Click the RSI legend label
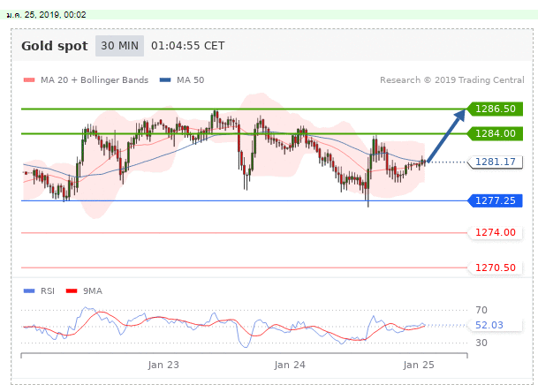 click(48, 290)
